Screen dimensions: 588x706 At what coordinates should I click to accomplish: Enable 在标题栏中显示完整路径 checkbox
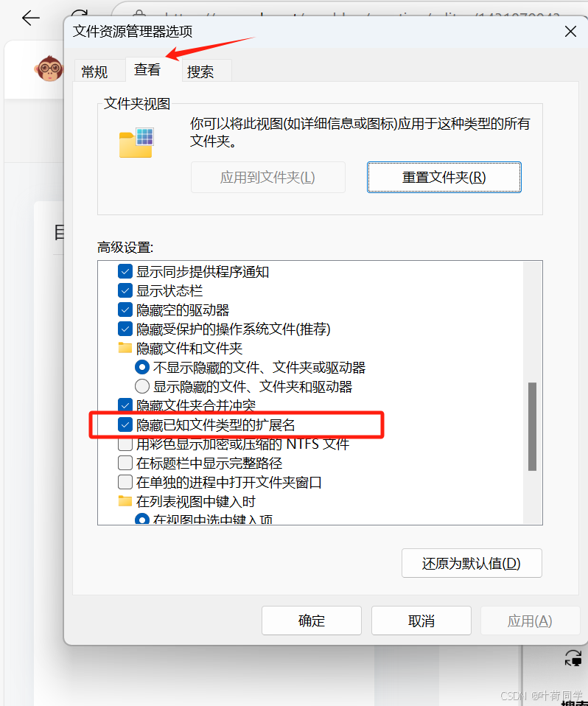125,463
